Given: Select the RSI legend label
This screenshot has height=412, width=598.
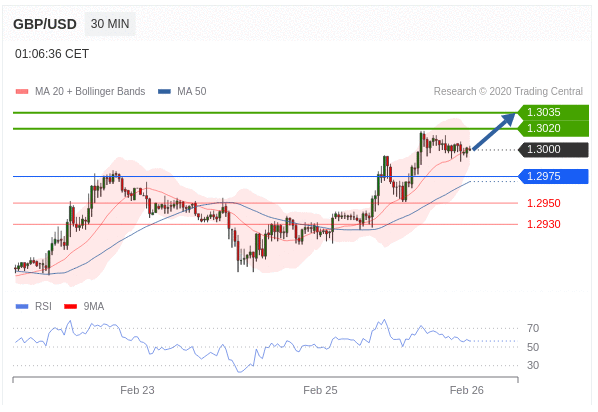Looking at the screenshot, I should (43, 306).
